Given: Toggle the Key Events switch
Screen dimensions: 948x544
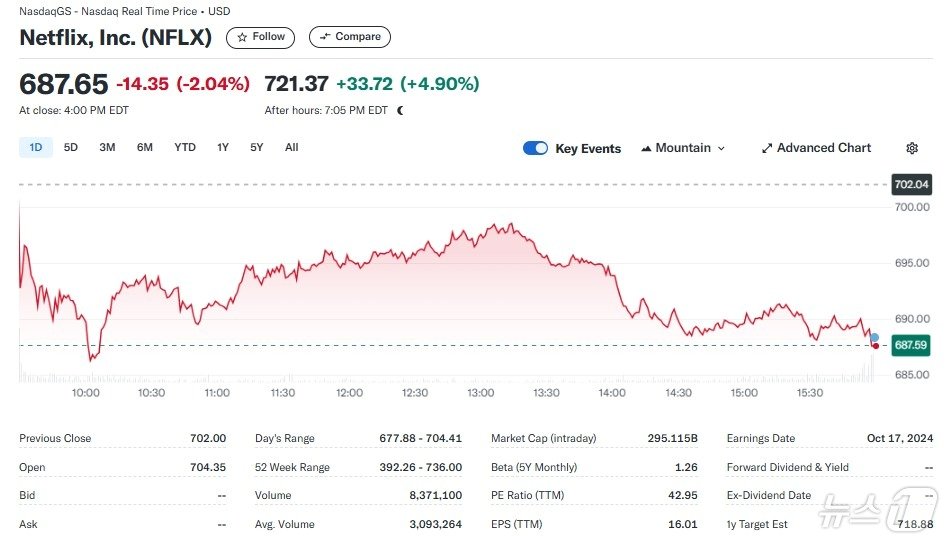Looking at the screenshot, I should tap(536, 148).
